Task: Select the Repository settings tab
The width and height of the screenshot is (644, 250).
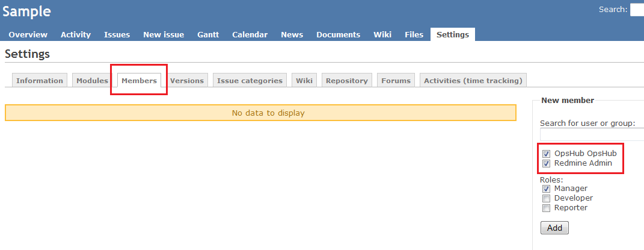Action: pyautogui.click(x=346, y=81)
